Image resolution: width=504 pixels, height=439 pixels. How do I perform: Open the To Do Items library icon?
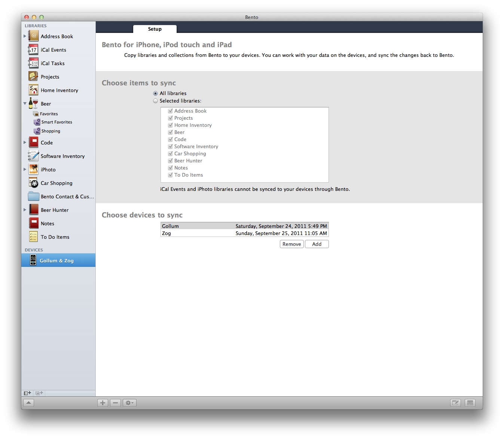[34, 237]
